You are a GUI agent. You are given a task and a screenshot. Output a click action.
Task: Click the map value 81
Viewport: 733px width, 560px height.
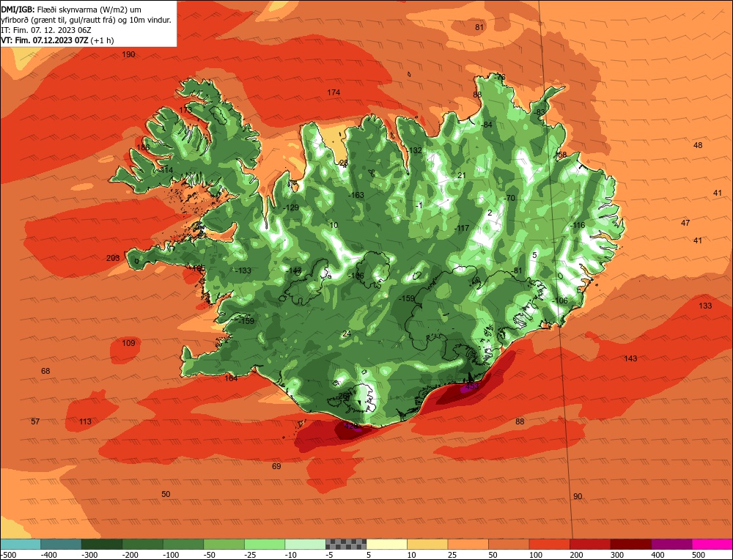pyautogui.click(x=479, y=27)
